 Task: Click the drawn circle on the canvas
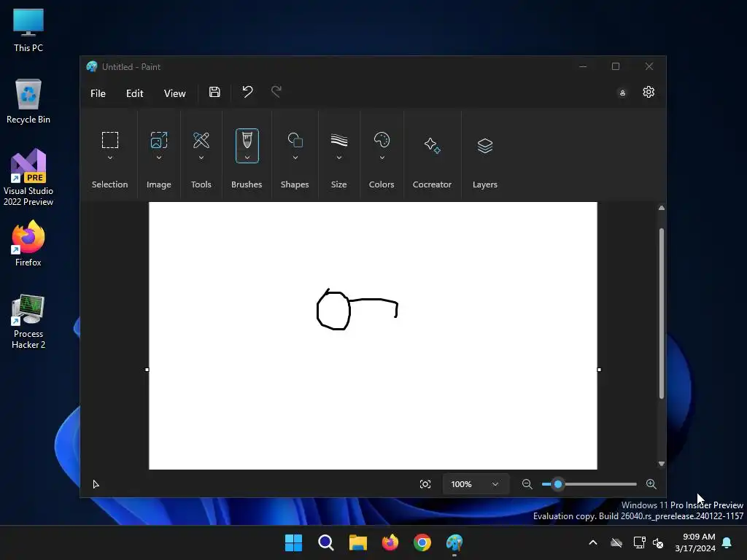(333, 310)
